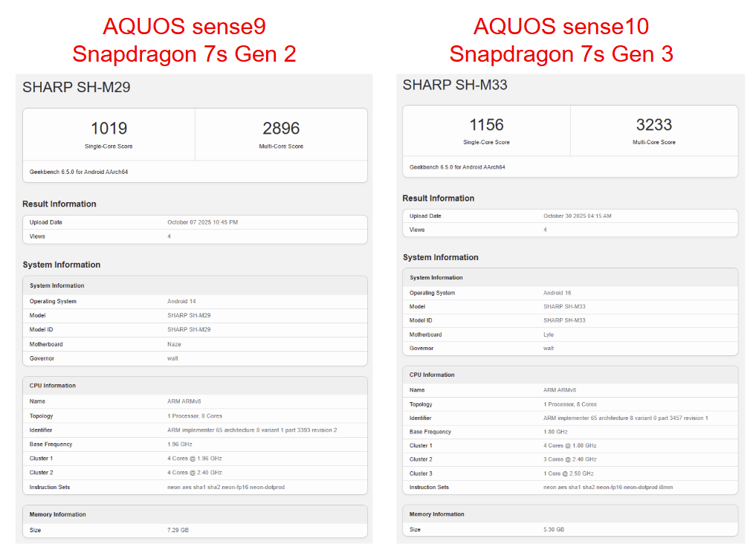Select the Android 14 operating system value
The height and width of the screenshot is (556, 756).
[182, 301]
